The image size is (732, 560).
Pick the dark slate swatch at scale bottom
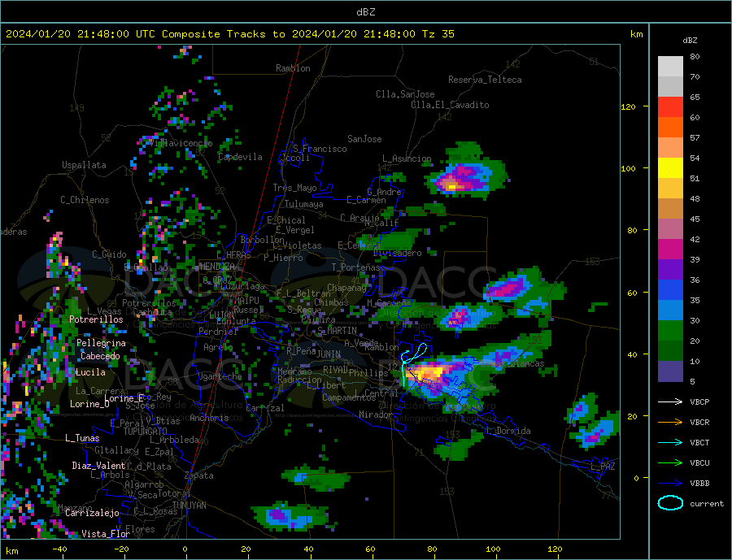click(x=670, y=371)
